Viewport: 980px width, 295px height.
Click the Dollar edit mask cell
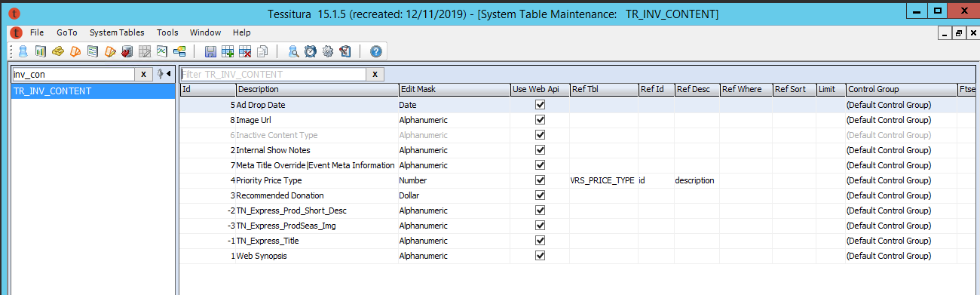(454, 195)
